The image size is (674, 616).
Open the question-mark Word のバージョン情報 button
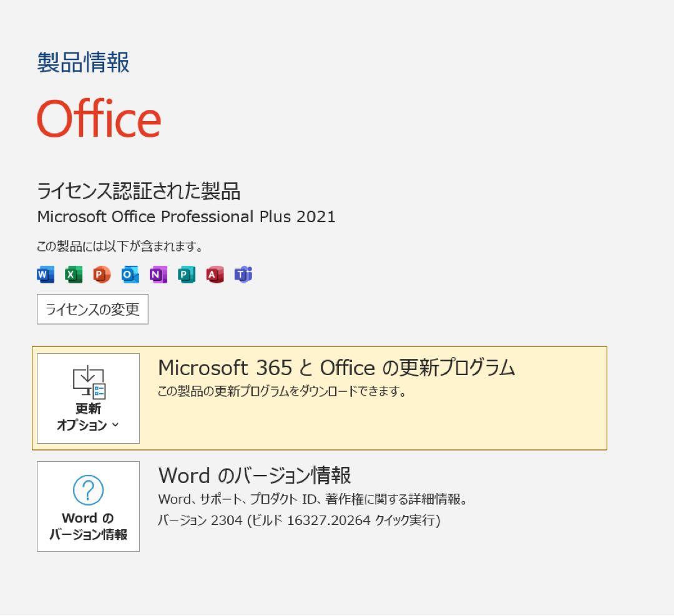88,506
